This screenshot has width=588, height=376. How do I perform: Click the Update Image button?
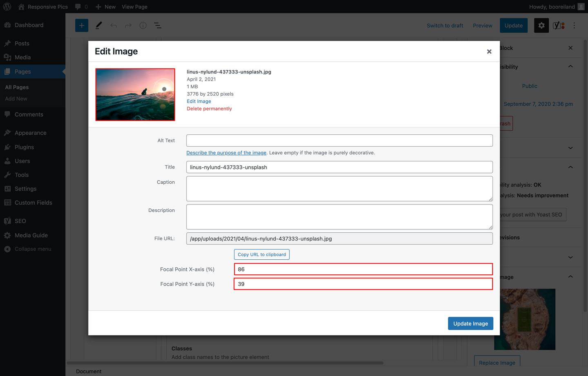(470, 323)
